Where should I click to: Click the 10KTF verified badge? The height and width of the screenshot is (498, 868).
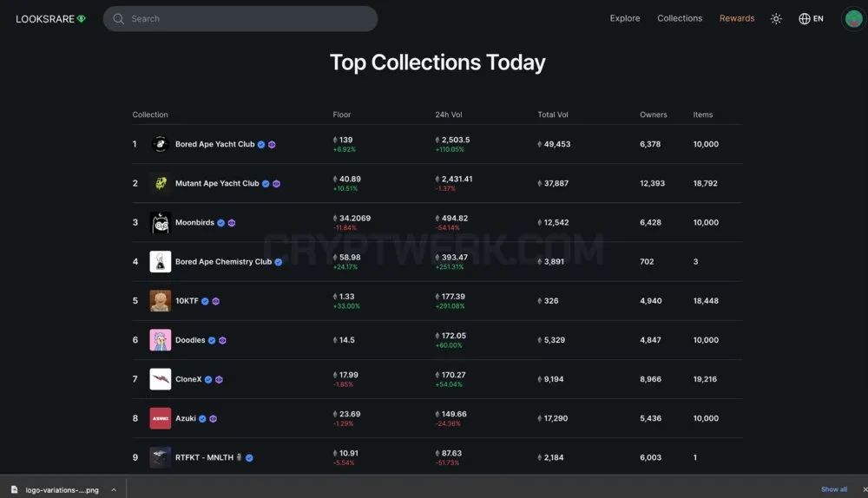pos(205,302)
